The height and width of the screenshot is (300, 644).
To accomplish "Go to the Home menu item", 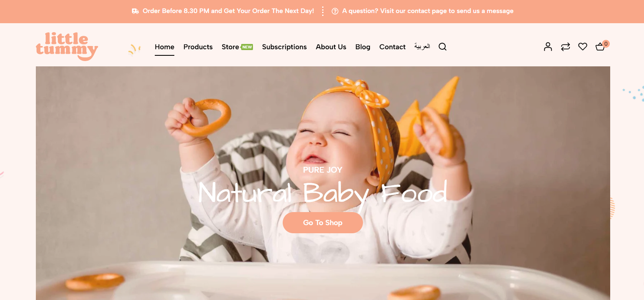I will point(165,47).
